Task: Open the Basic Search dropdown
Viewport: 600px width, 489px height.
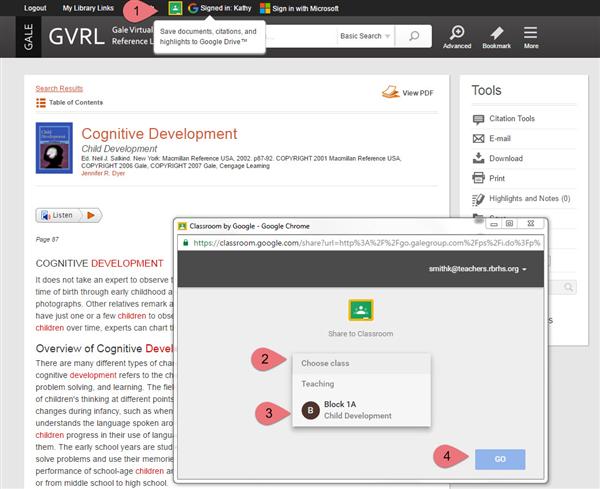Action: tap(365, 36)
